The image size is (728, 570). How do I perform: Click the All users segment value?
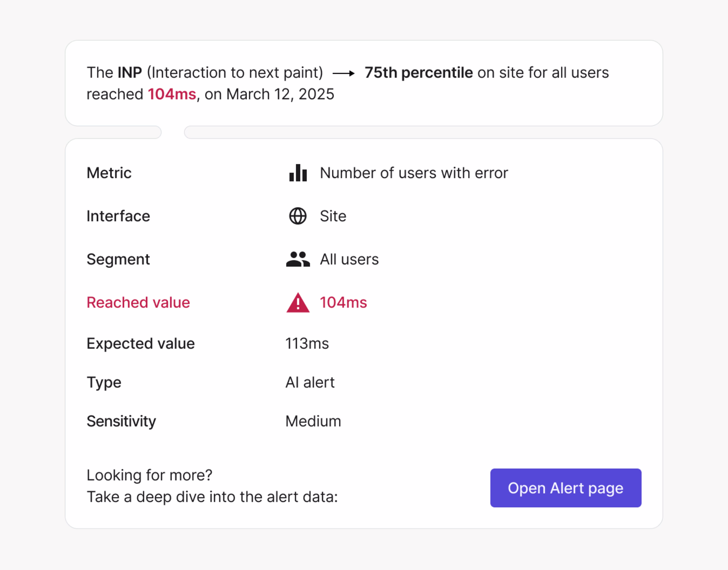click(x=349, y=259)
